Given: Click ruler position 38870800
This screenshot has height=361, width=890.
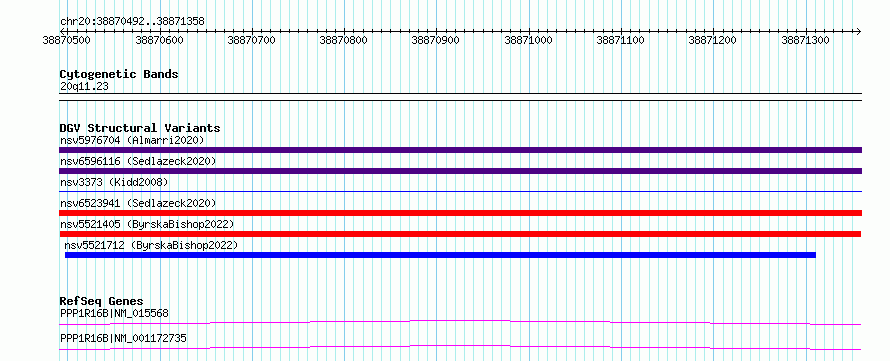Looking at the screenshot, I should coord(344,40).
